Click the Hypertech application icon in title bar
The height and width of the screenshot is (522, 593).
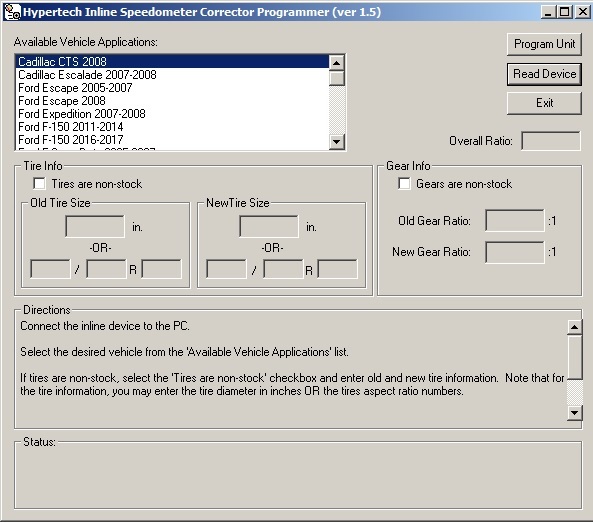pyautogui.click(x=12, y=12)
